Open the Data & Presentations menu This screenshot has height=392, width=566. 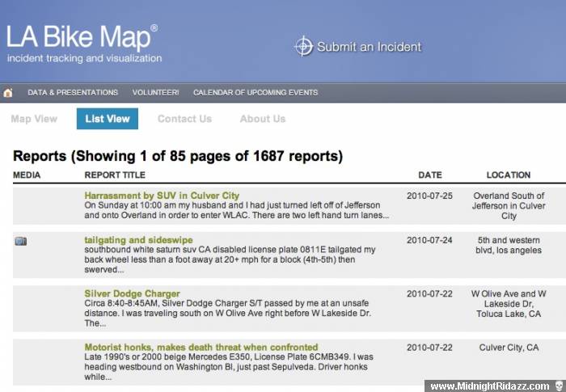(73, 92)
